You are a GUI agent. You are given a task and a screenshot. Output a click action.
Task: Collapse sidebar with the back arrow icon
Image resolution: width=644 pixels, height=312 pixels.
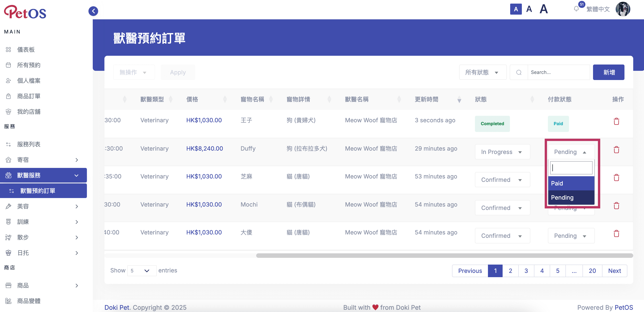(93, 11)
